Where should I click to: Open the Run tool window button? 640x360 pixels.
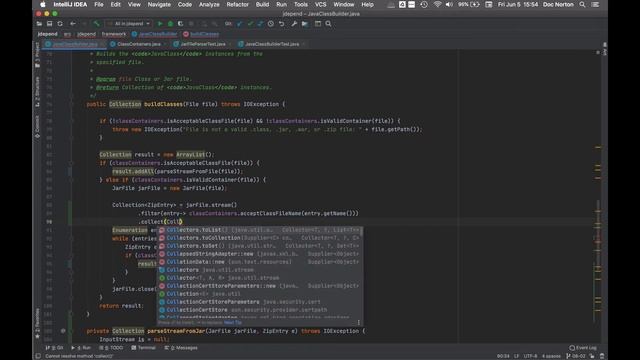[x=81, y=348]
